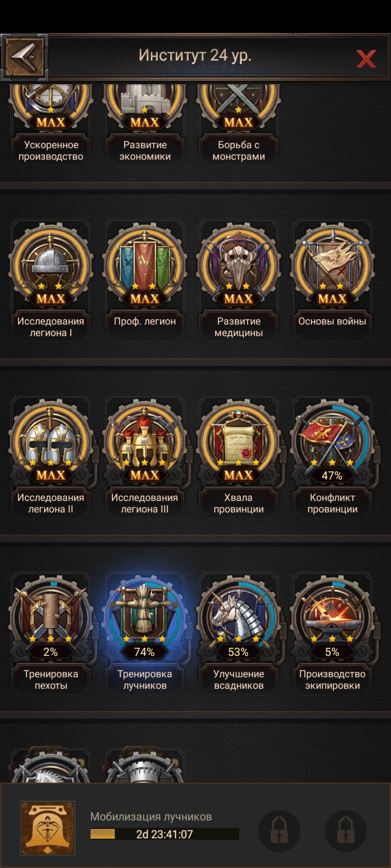Unlock the first locked research slot
The image size is (391, 868).
[x=279, y=831]
